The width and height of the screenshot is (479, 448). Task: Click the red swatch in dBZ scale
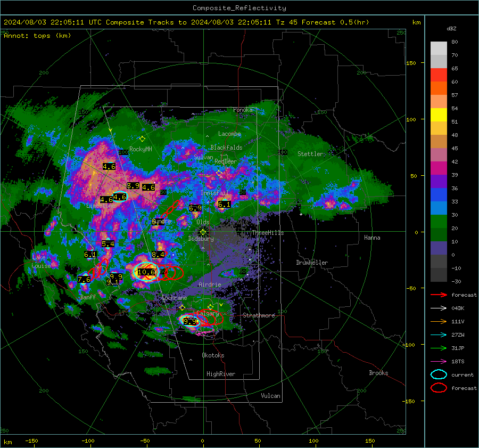(x=439, y=75)
